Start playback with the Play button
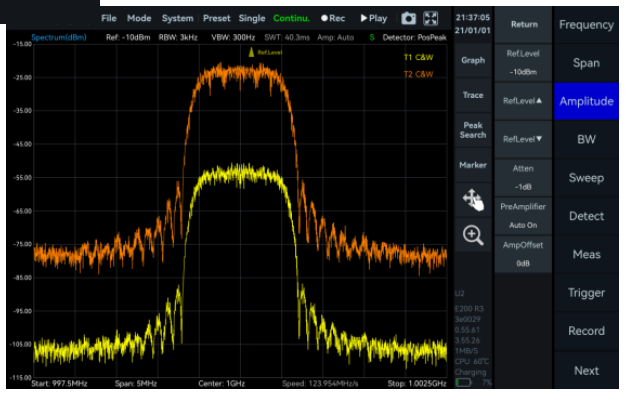Screen dimensions: 625x395 pyautogui.click(x=373, y=18)
